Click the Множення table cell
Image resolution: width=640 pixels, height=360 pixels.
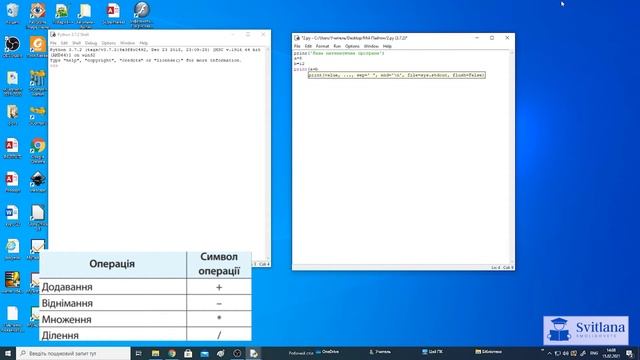click(x=113, y=319)
